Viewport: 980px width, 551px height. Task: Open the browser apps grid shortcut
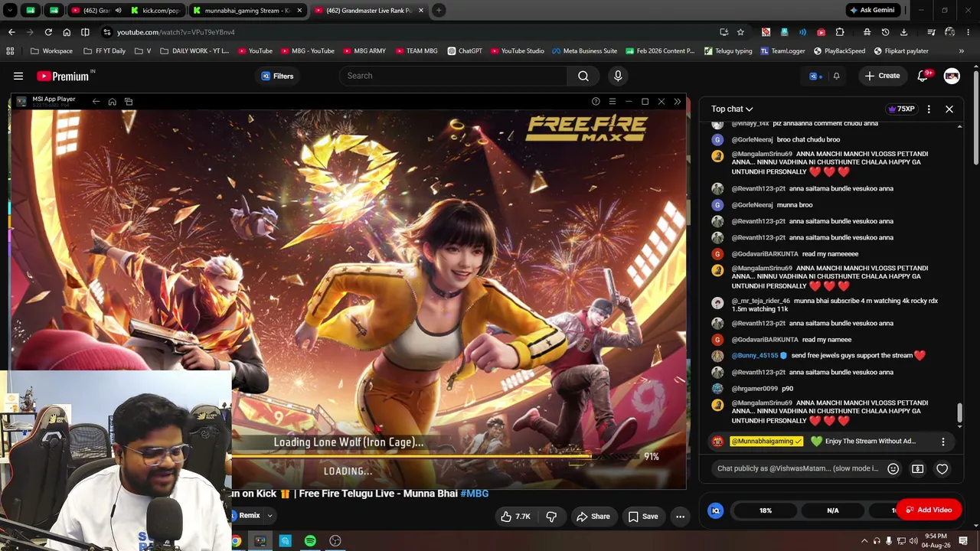10,51
